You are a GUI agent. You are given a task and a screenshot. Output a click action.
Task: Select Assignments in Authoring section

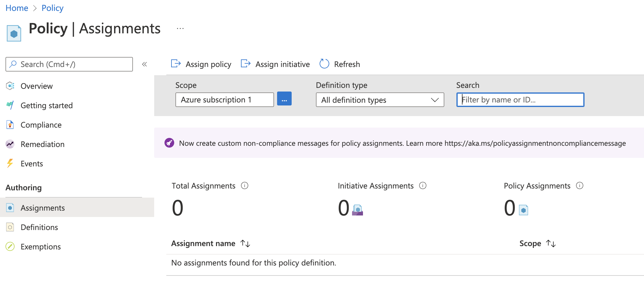[77, 208]
